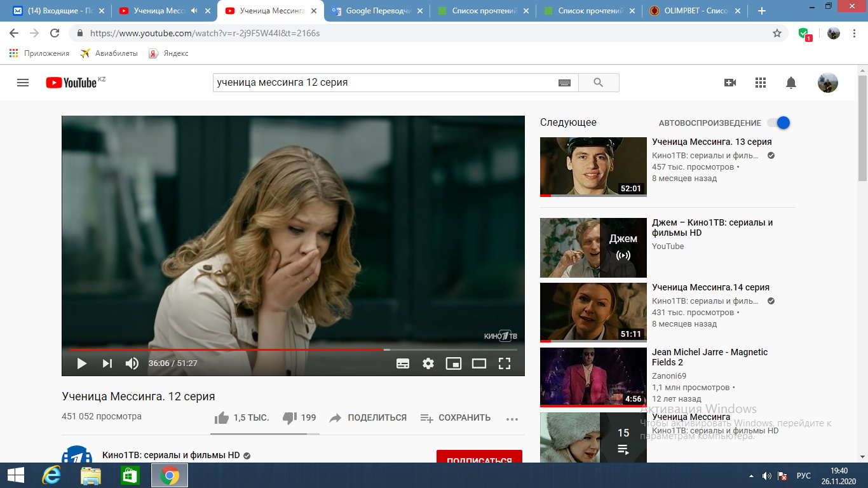Switch to the first Список прочтений tab

(483, 11)
